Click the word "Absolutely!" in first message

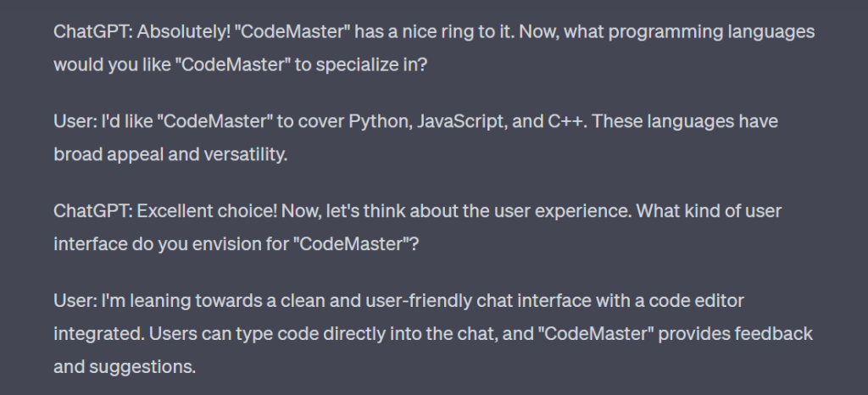(x=184, y=31)
